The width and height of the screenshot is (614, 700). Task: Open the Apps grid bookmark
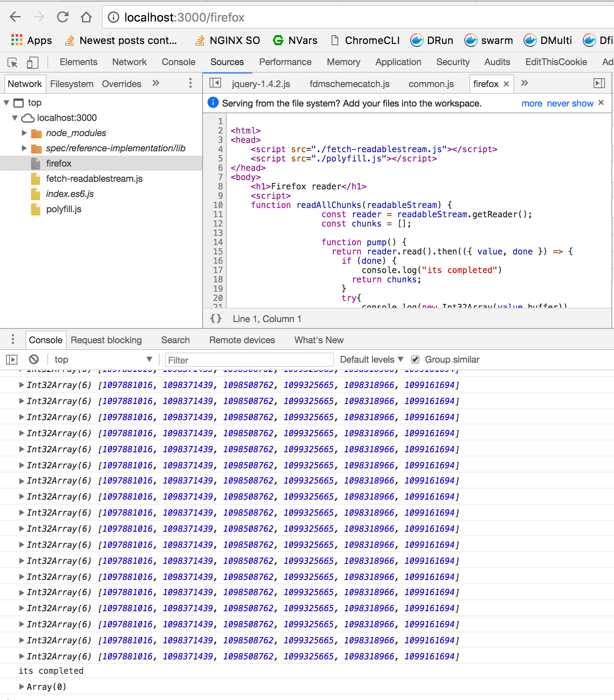pyautogui.click(x=31, y=41)
